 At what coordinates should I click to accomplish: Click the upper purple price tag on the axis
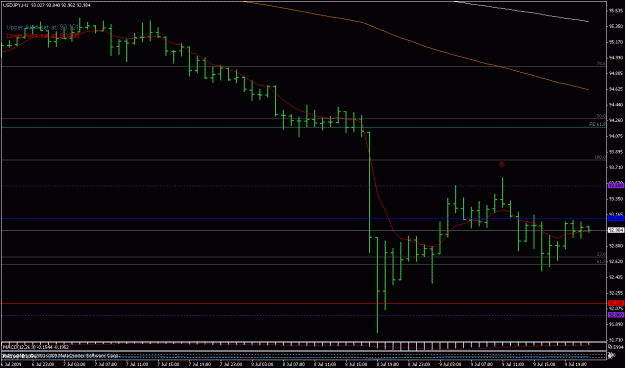pyautogui.click(x=616, y=185)
